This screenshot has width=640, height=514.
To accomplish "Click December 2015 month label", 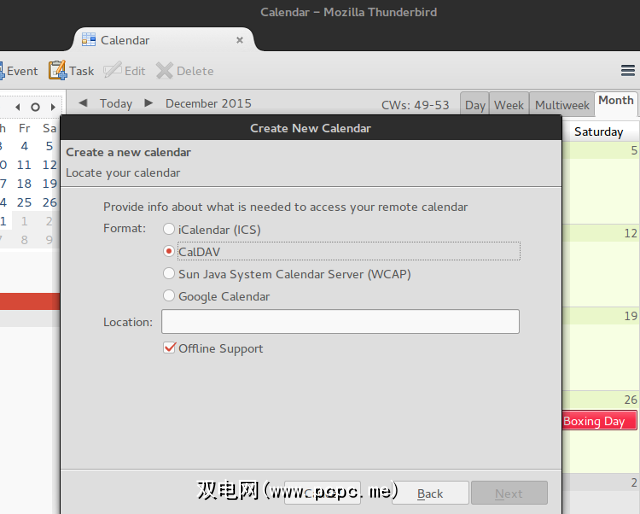I will coord(208,104).
